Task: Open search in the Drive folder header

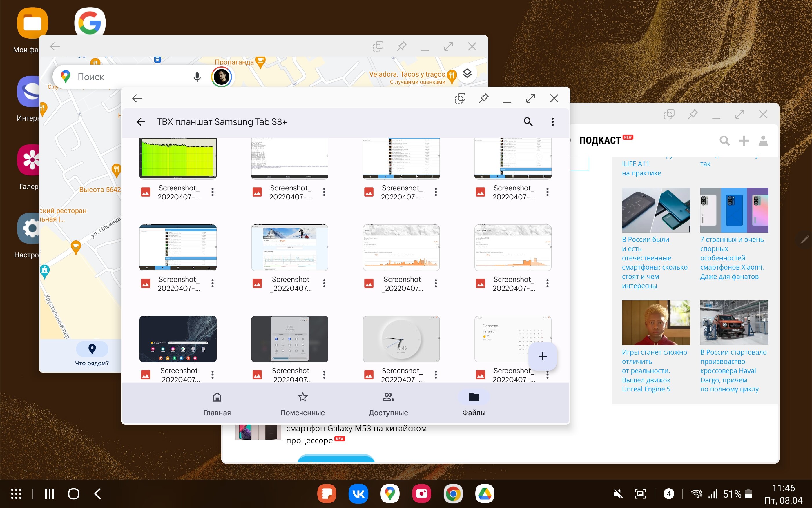Action: click(x=528, y=121)
